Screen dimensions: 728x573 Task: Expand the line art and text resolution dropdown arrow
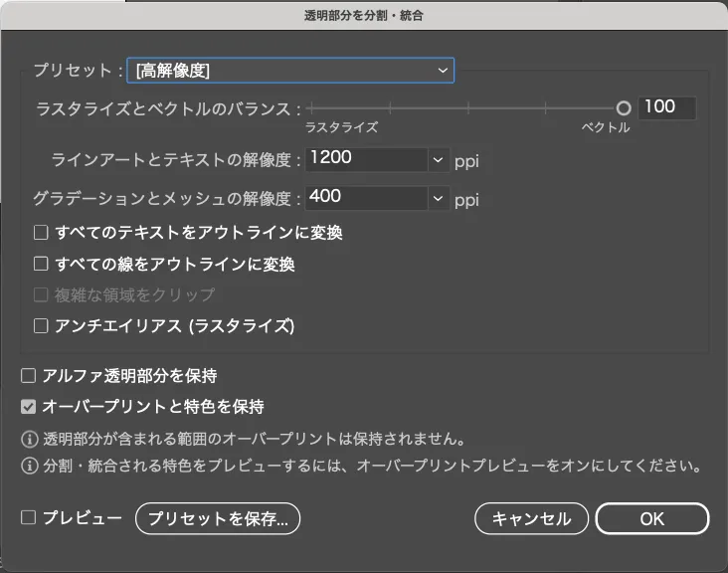point(439,159)
